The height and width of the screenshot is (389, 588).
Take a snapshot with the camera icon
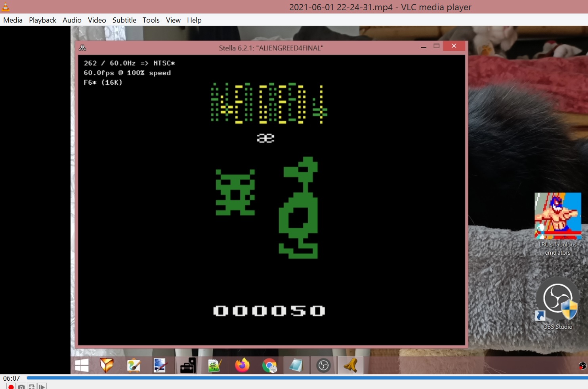tap(21, 386)
